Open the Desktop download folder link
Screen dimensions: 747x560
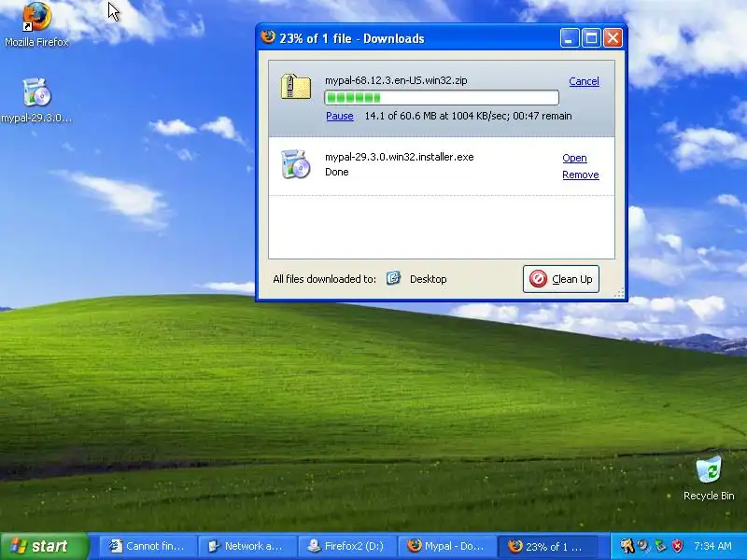[x=429, y=279]
